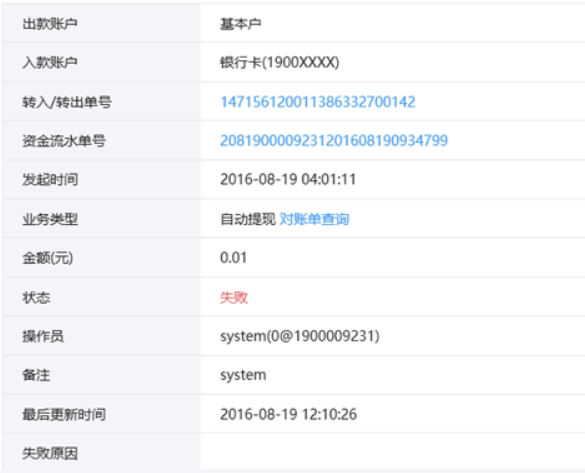
Task: Click last update time 2016-08-19 12:10:26
Action: pyautogui.click(x=288, y=414)
